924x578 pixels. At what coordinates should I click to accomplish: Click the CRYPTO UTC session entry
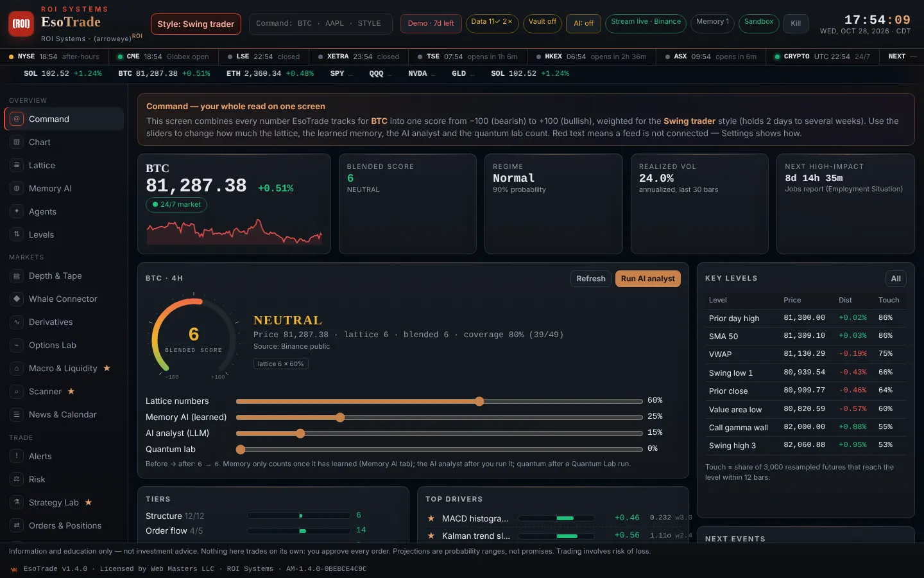coord(822,57)
